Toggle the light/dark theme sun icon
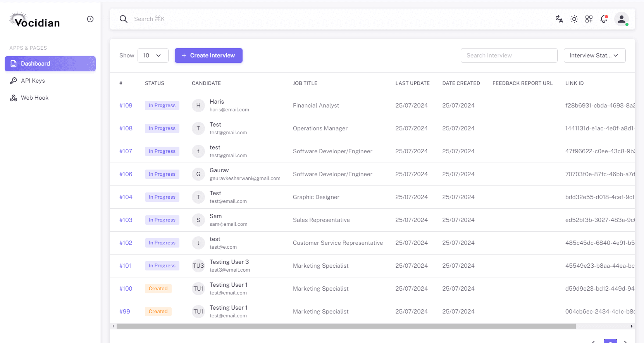 574,19
